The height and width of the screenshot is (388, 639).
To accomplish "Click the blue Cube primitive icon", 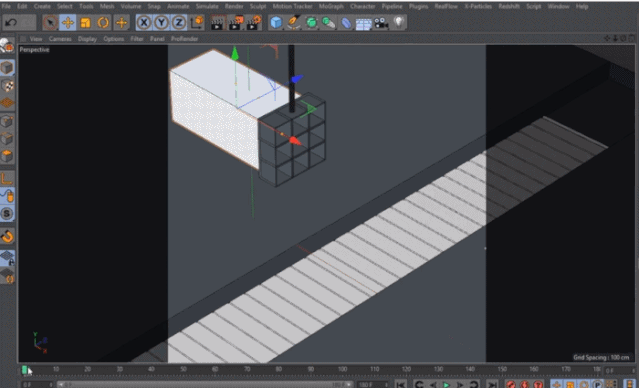I will click(276, 23).
